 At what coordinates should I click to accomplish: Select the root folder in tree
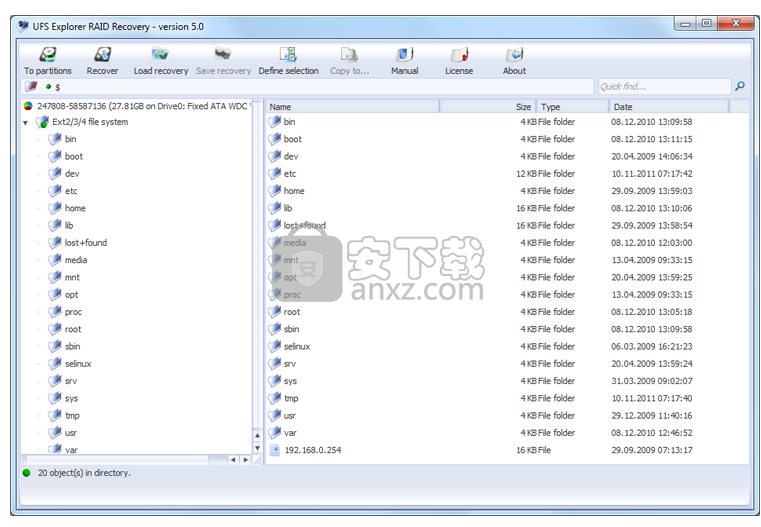point(73,329)
